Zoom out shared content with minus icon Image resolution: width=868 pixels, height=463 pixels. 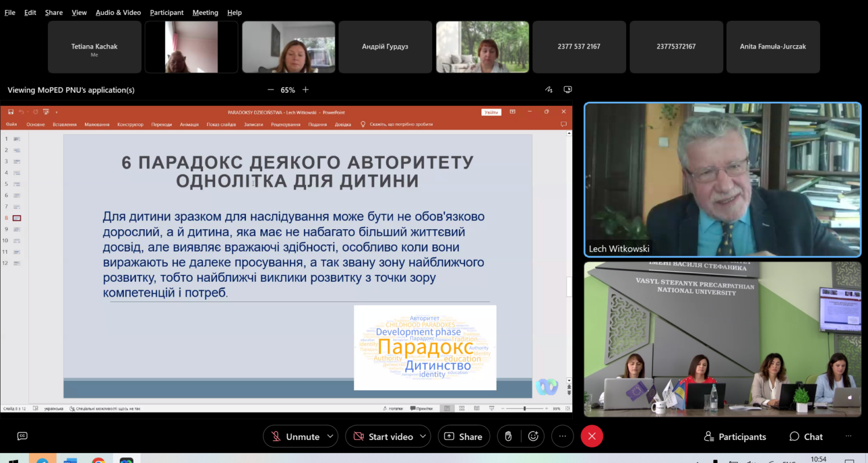pos(270,90)
